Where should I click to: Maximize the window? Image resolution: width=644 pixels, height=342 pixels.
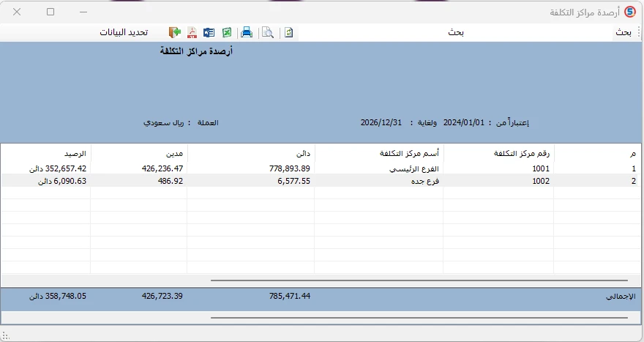[x=50, y=12]
